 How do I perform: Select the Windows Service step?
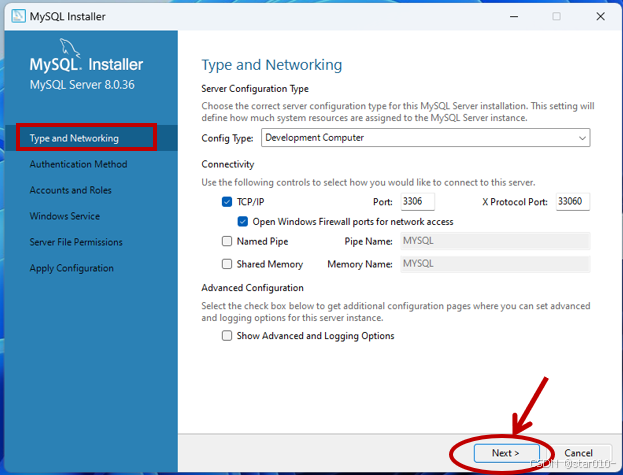click(65, 216)
